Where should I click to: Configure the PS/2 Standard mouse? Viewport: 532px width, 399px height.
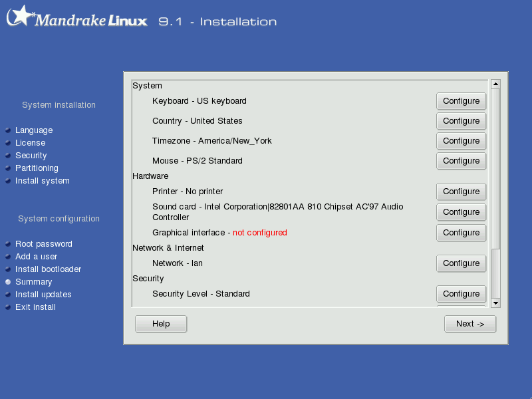pos(461,161)
